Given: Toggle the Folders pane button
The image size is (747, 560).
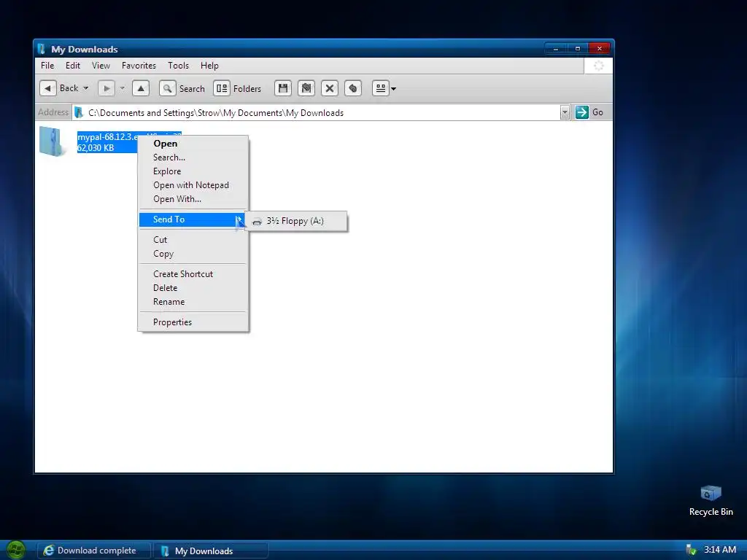Looking at the screenshot, I should click(222, 88).
